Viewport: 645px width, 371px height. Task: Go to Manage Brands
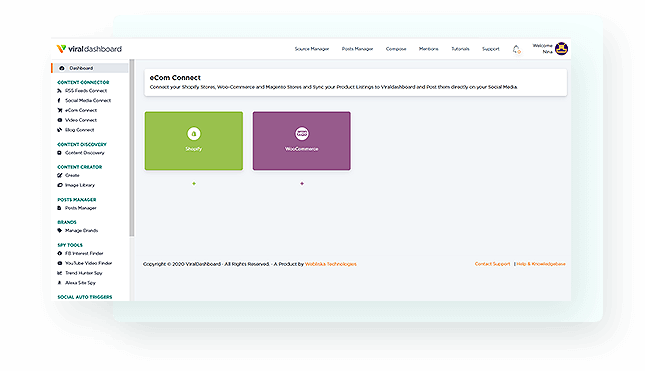click(x=78, y=231)
